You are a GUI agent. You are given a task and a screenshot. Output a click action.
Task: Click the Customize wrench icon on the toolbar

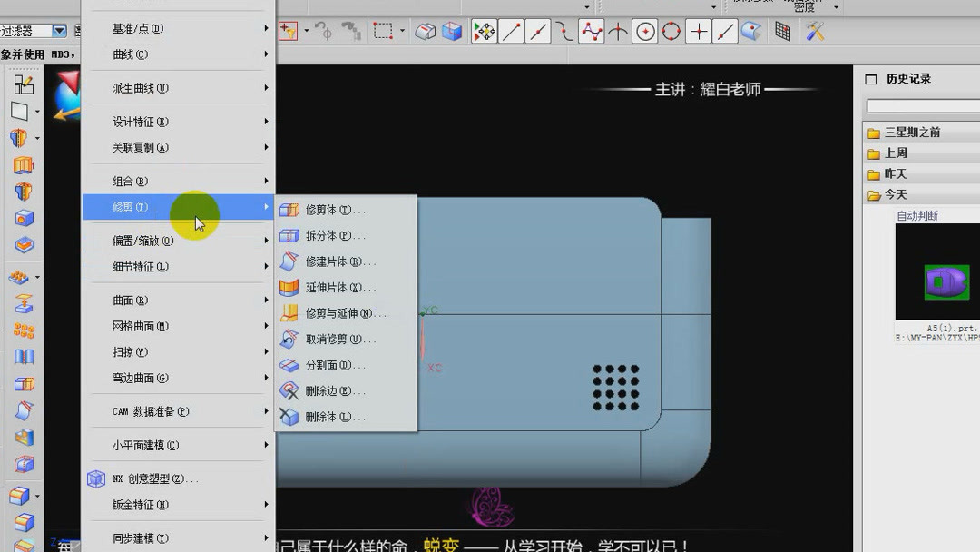coord(812,31)
